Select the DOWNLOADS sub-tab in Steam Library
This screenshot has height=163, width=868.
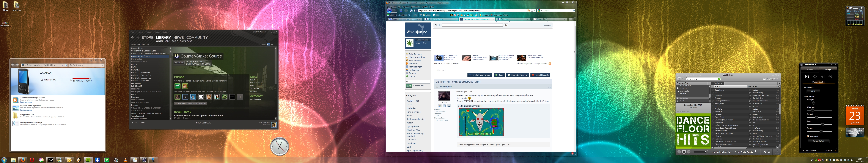[186, 41]
